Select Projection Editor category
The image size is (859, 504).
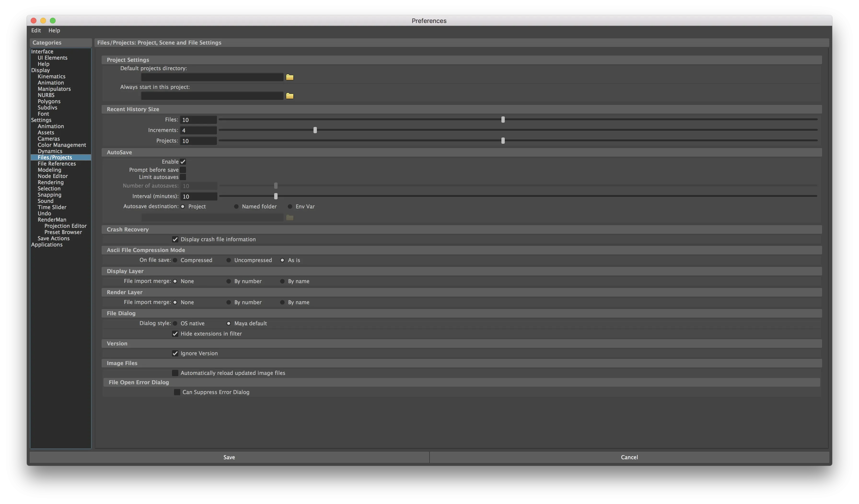tap(65, 226)
